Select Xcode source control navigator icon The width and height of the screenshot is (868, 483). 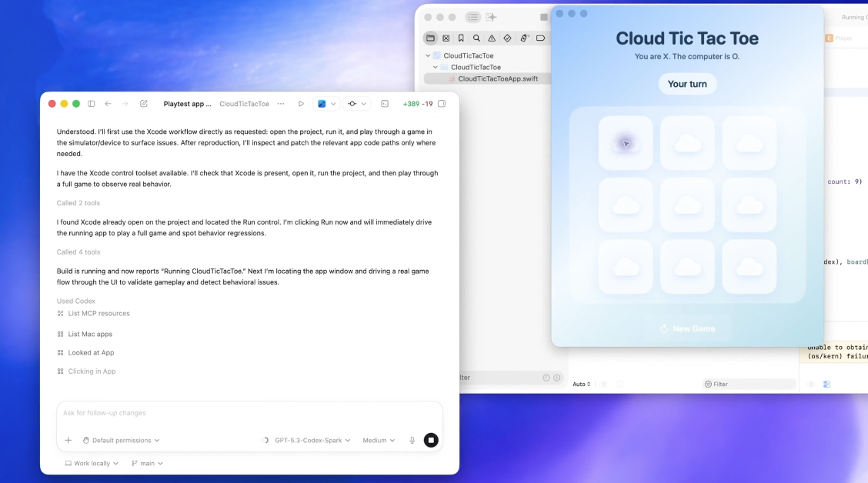446,38
